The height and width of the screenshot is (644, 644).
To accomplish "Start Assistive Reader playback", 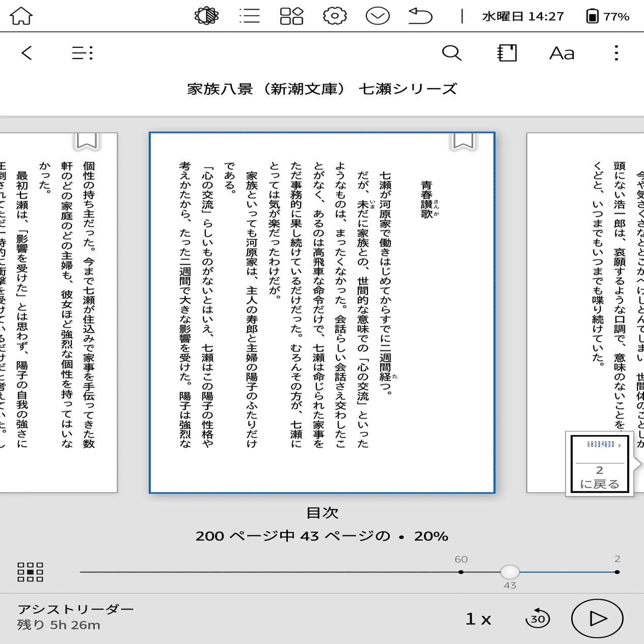I will [x=597, y=619].
